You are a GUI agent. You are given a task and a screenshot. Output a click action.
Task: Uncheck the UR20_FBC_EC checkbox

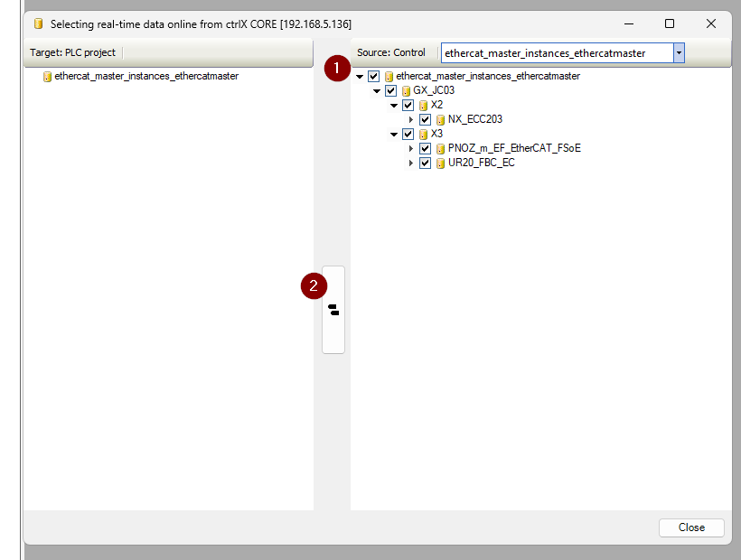426,163
